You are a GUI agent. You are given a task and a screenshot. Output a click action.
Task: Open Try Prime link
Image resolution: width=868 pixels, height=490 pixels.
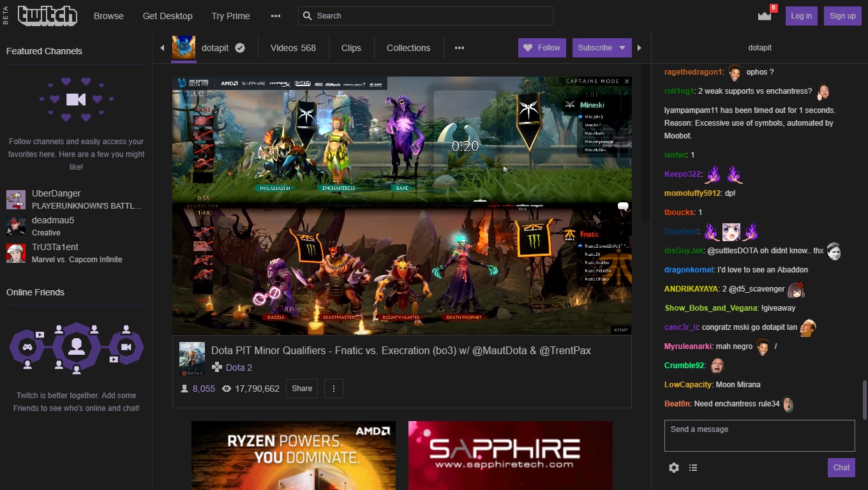point(230,16)
